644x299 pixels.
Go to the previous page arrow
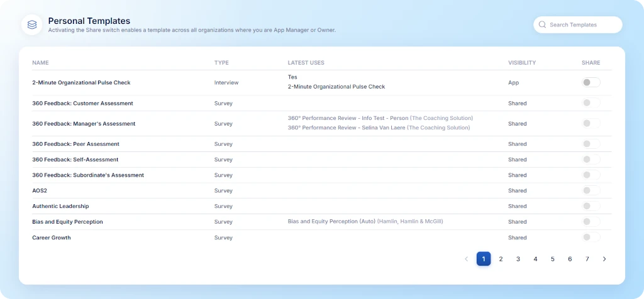[x=466, y=259]
